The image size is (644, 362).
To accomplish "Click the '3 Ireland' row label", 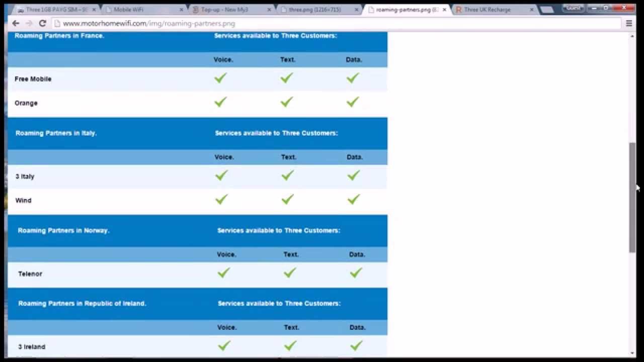I will pyautogui.click(x=32, y=347).
